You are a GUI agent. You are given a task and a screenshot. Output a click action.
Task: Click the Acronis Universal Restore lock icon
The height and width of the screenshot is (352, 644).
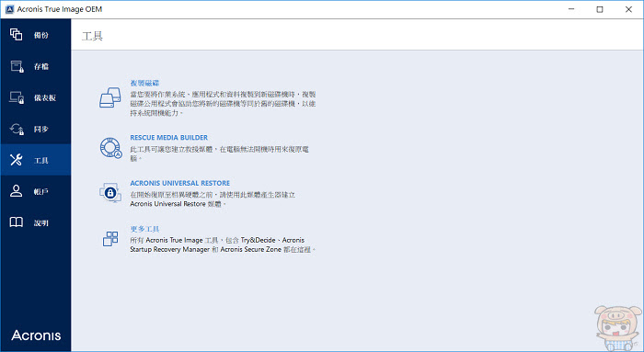coord(110,193)
